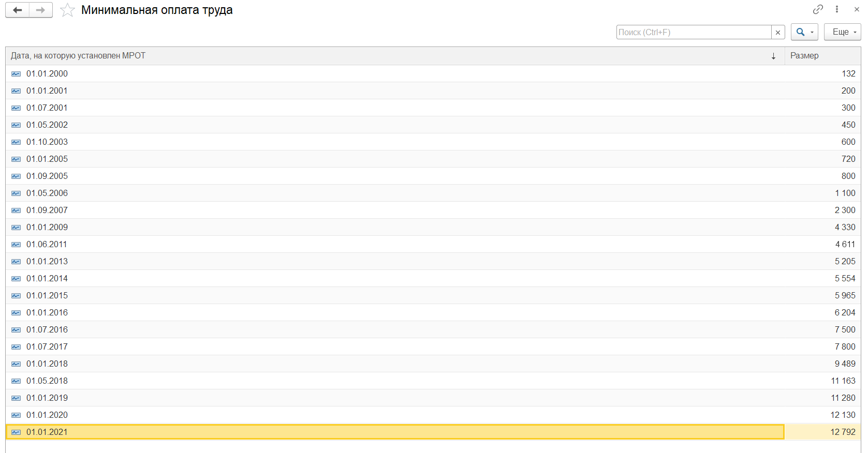Click record icon for 01.05.2018 row
The height and width of the screenshot is (453, 868).
[x=16, y=381]
